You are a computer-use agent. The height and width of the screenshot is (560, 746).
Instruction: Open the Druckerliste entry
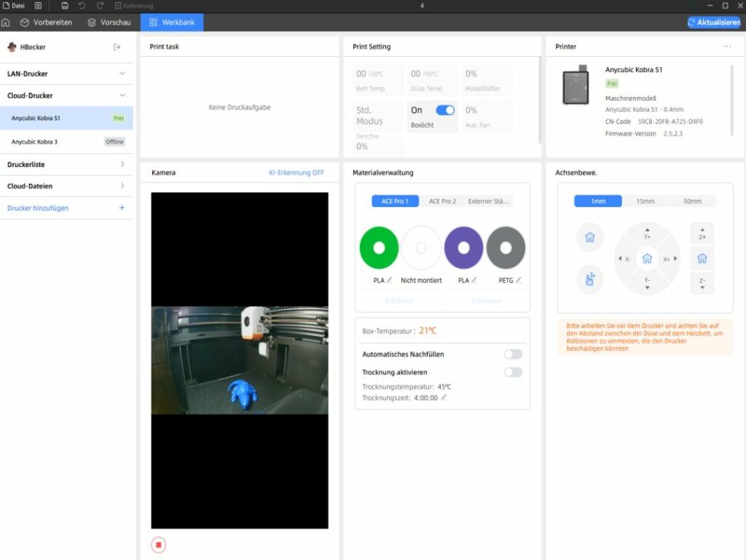pyautogui.click(x=67, y=165)
